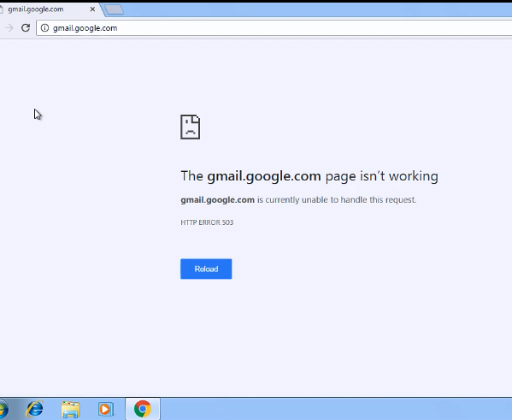
Task: Open File Explorer from the taskbar
Action: coord(70,409)
